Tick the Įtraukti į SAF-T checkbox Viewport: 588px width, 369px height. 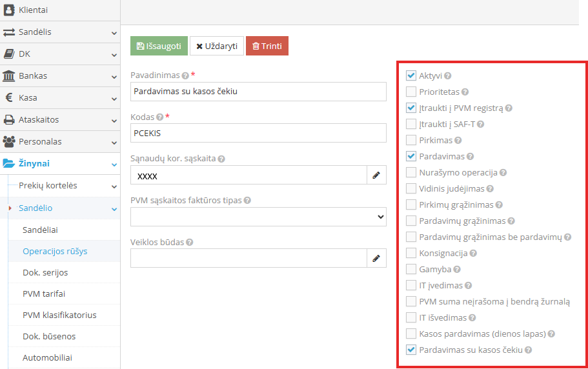411,124
